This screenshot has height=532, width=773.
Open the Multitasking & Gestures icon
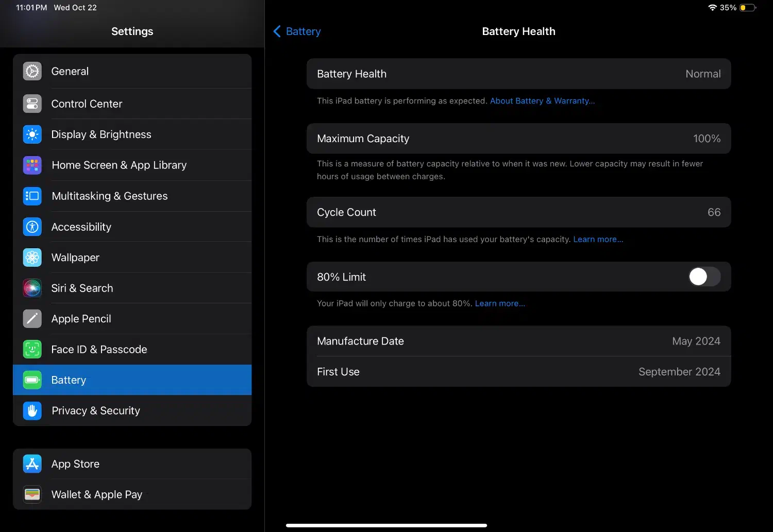[x=32, y=196]
